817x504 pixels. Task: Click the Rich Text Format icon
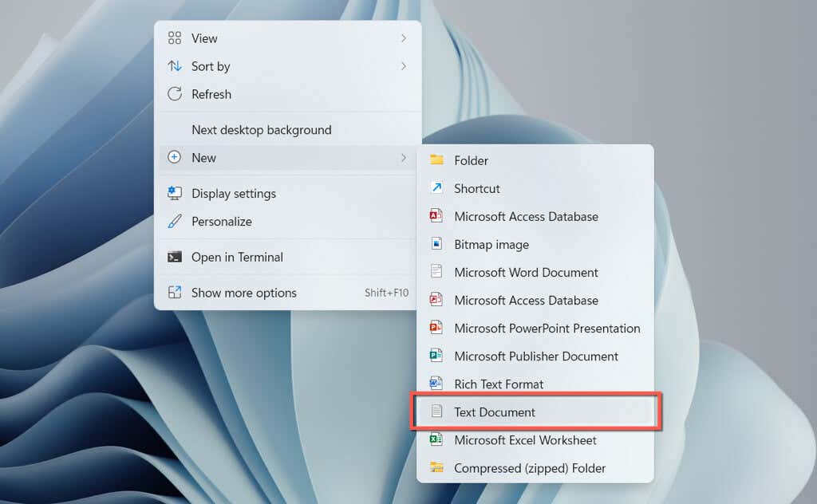[436, 384]
